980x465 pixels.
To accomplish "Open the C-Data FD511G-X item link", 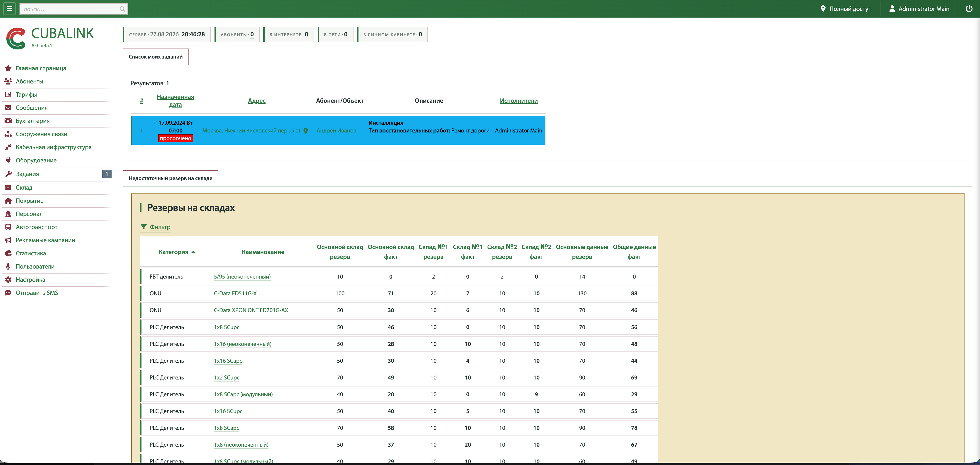I will coord(235,293).
